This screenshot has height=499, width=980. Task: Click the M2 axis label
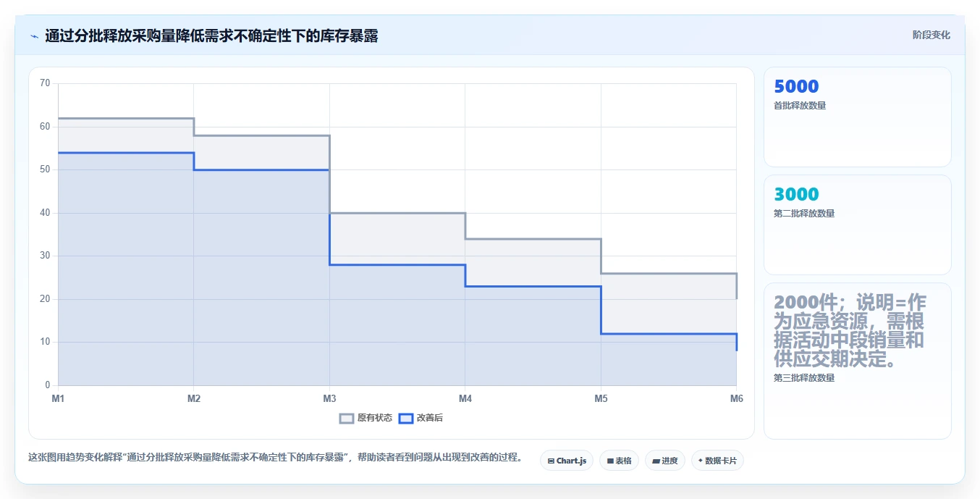click(194, 398)
